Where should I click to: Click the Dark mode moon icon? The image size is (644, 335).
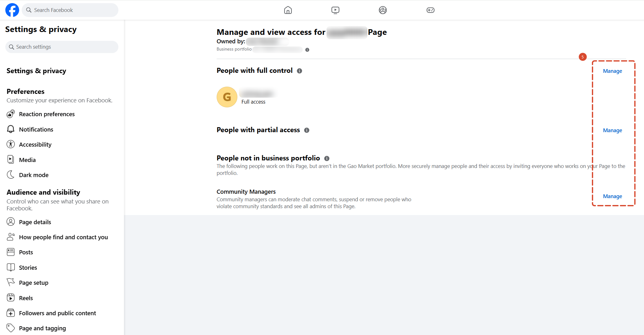coord(11,175)
